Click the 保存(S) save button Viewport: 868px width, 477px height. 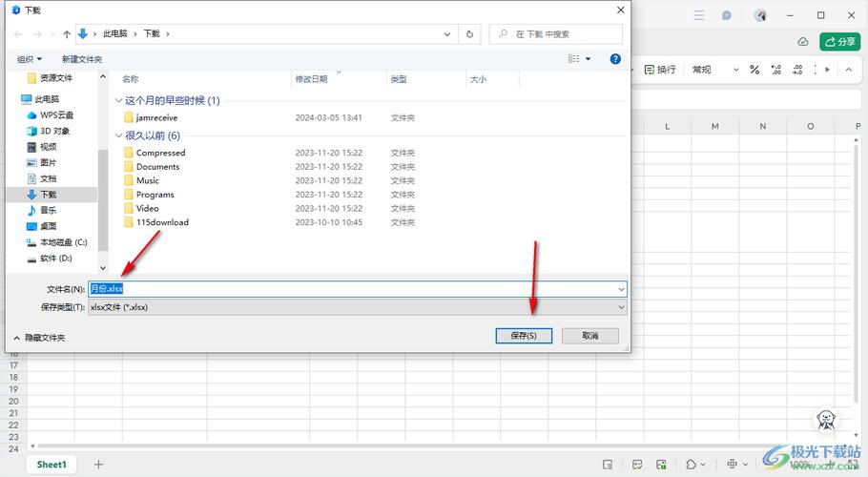pos(524,336)
